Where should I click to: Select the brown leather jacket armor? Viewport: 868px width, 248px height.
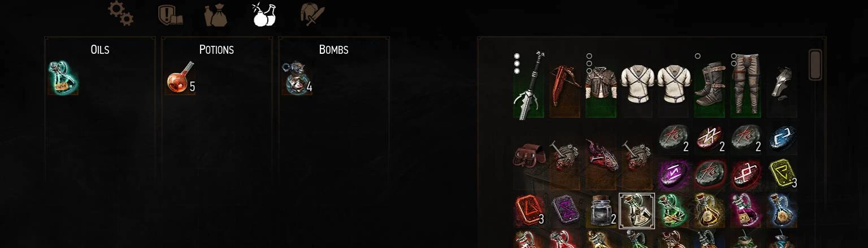(x=601, y=85)
